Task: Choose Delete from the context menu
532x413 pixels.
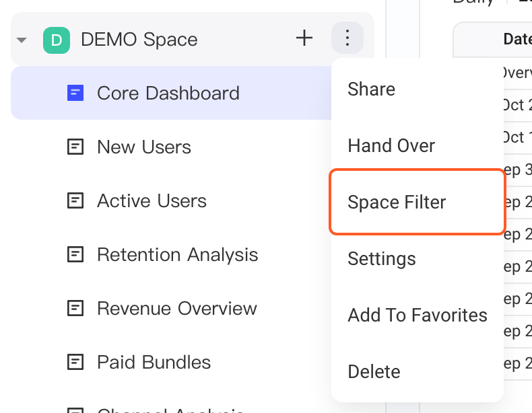Action: tap(418, 372)
